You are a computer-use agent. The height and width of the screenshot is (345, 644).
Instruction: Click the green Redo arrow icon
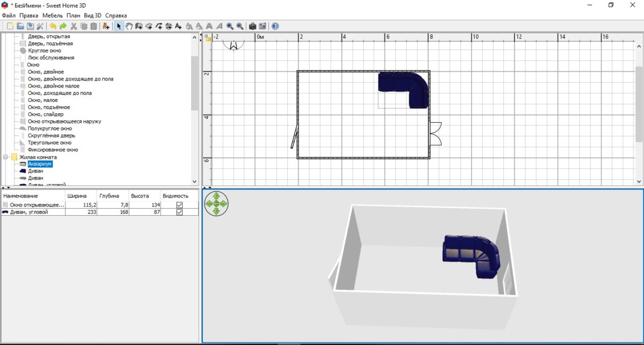[63, 26]
